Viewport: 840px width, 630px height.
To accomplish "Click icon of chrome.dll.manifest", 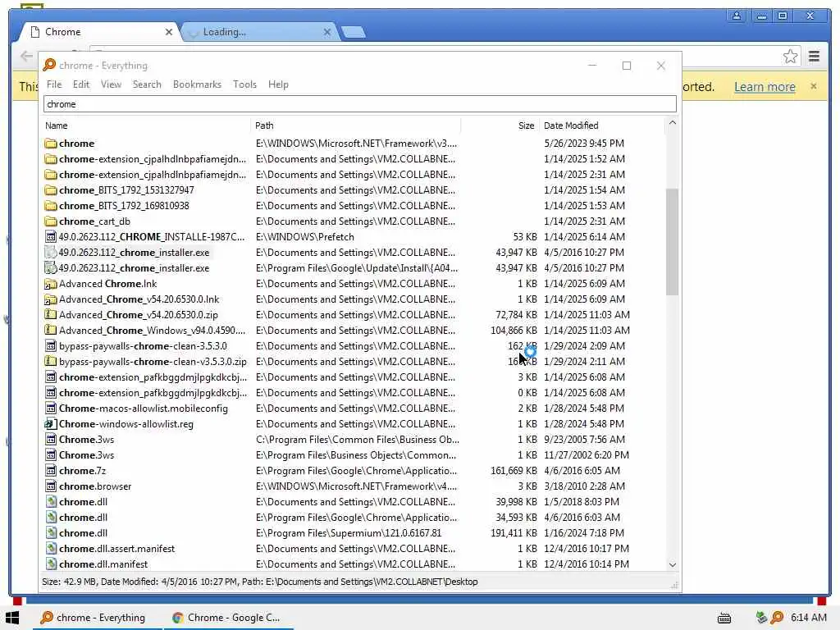I will pyautogui.click(x=51, y=564).
